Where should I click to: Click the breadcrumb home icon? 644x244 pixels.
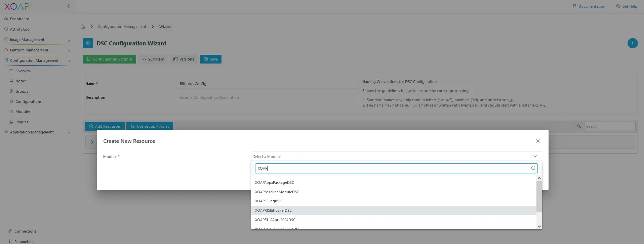tap(83, 27)
